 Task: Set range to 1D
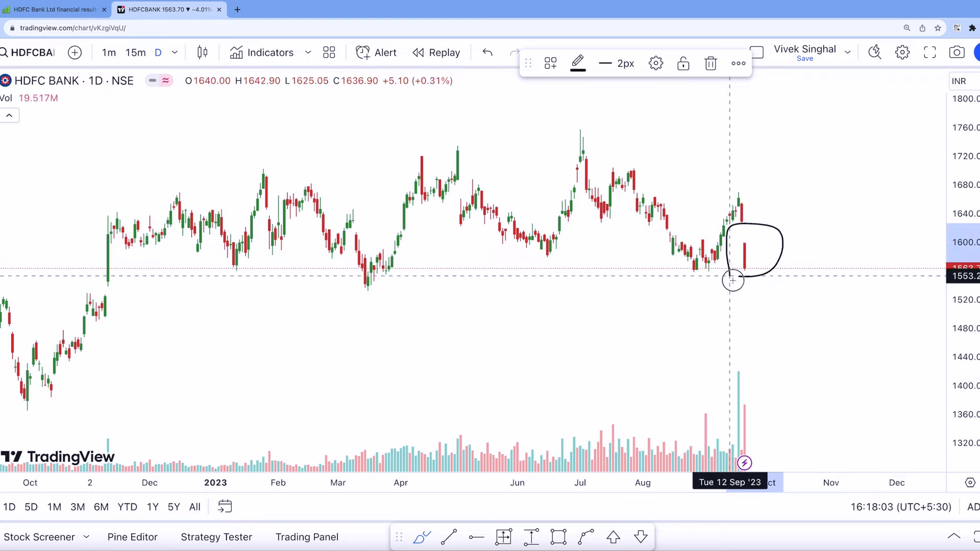(9, 507)
